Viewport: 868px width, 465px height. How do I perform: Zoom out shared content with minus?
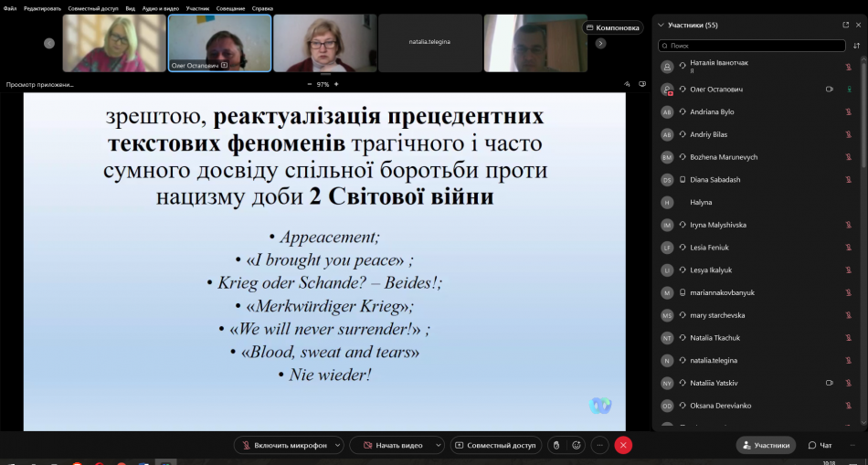pyautogui.click(x=308, y=84)
